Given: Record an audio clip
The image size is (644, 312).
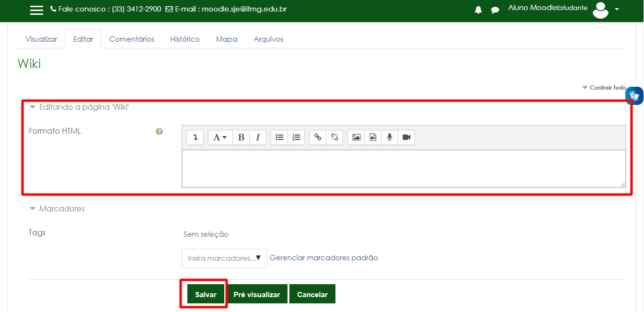Looking at the screenshot, I should coord(389,137).
